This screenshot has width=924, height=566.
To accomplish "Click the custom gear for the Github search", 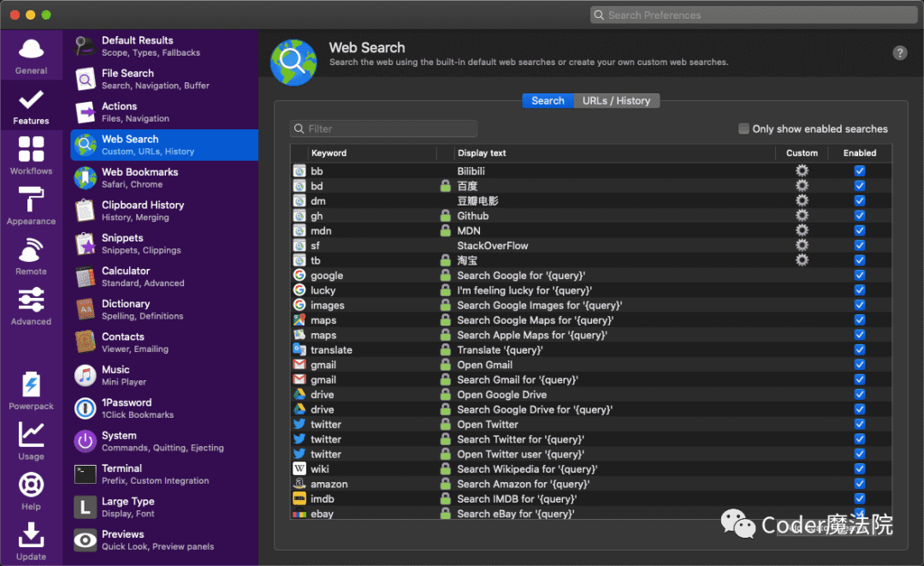I will 802,216.
